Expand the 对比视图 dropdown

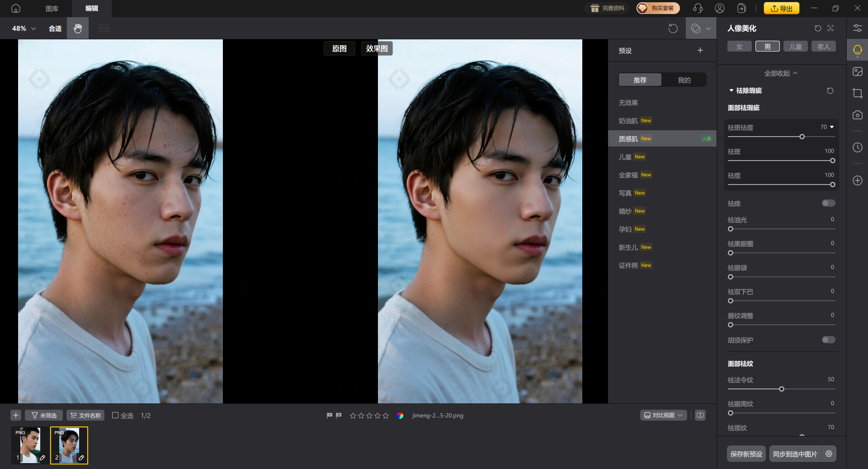(x=663, y=415)
